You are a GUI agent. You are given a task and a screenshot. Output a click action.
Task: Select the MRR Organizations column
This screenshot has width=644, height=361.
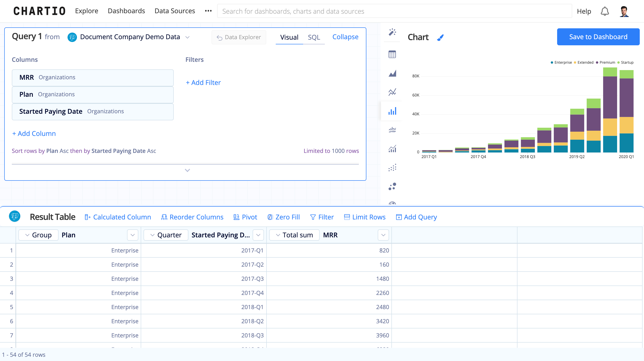click(93, 78)
